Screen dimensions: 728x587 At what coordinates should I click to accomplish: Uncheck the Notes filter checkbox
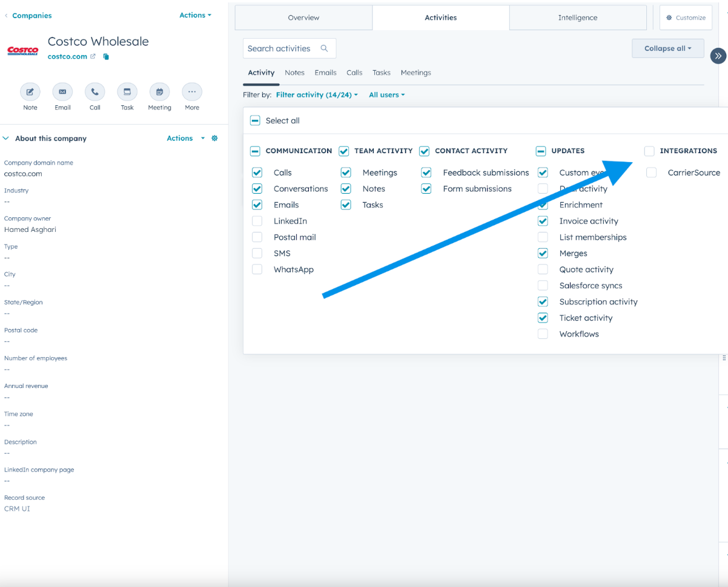(346, 189)
